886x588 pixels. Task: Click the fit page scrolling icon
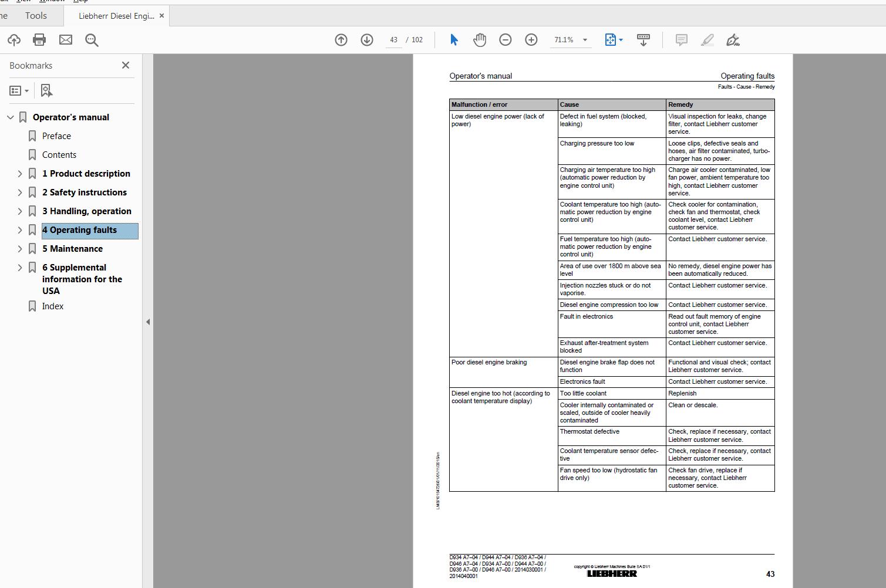(611, 40)
